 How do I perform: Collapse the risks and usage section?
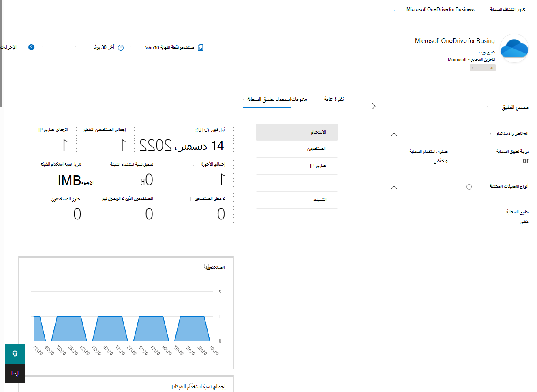point(394,134)
